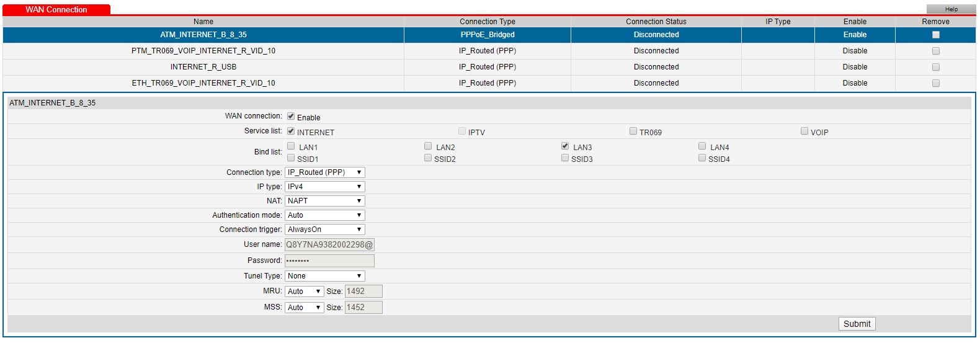Screen dimensions: 980x343
Task: Click Disable cell of INTERNET_R_USB row
Action: (x=855, y=67)
